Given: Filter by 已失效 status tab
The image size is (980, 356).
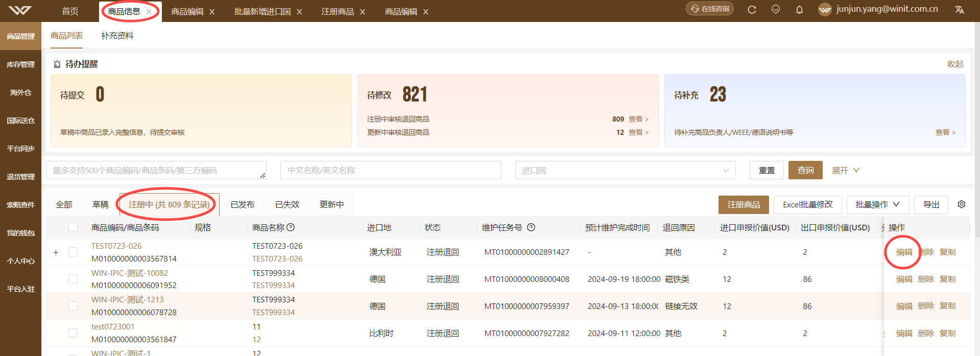Looking at the screenshot, I should [x=287, y=204].
